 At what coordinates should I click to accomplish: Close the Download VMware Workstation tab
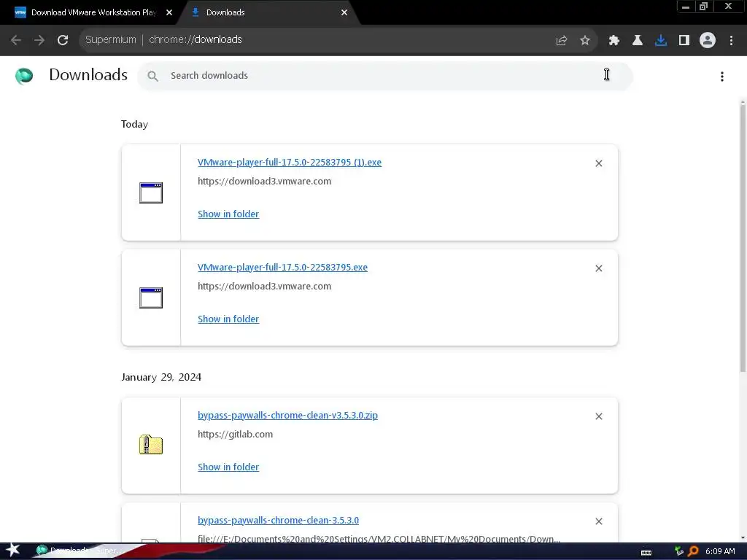169,12
